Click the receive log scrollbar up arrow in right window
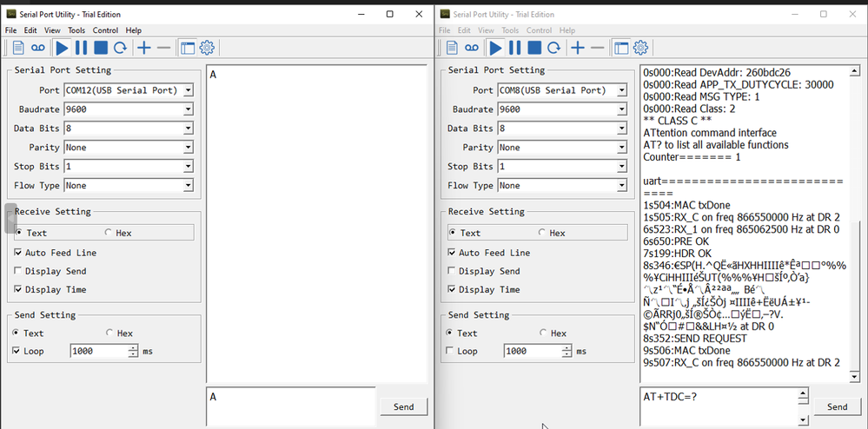The width and height of the screenshot is (868, 429). [855, 71]
